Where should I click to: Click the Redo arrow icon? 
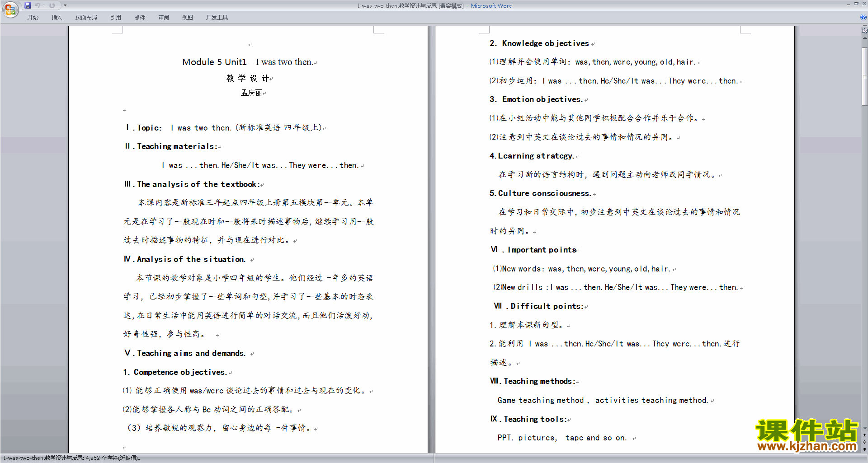pos(52,5)
